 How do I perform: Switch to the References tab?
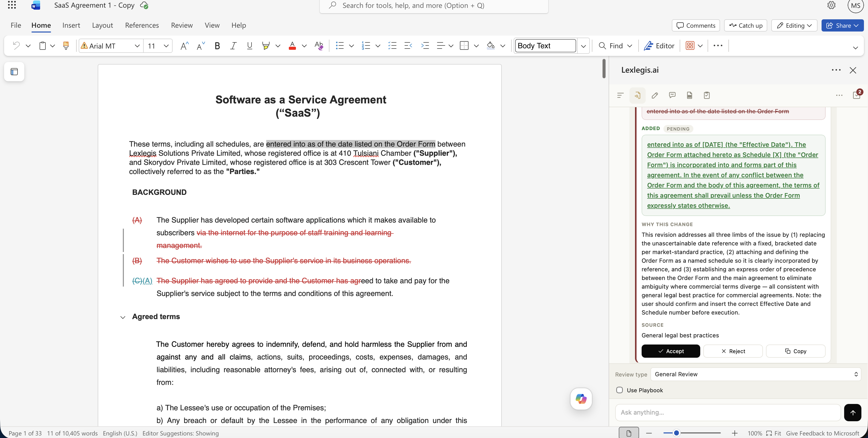[x=142, y=25]
